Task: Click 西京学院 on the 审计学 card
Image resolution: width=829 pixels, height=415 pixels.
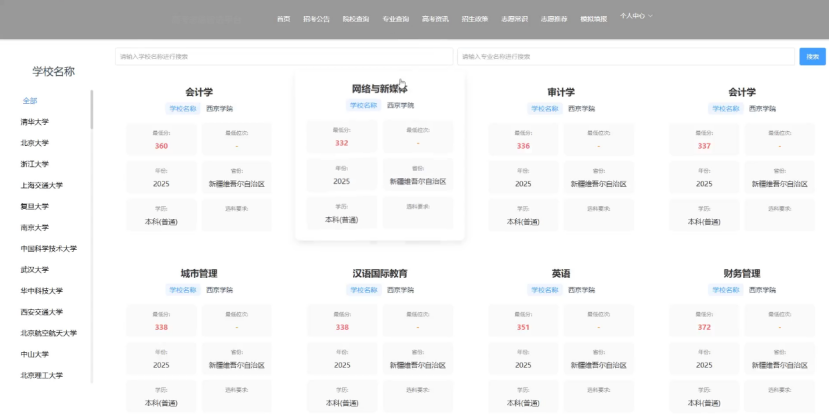Action: (x=582, y=108)
